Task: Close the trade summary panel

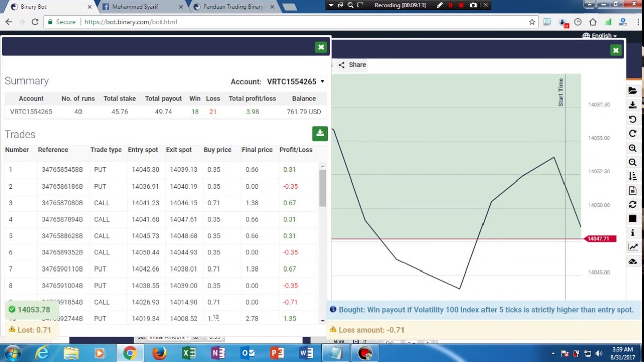Action: [x=321, y=47]
